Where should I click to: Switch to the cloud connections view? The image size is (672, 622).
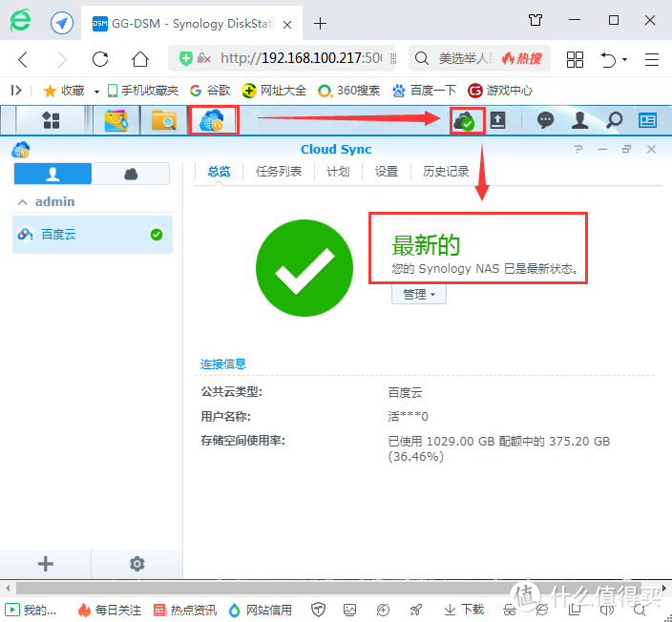click(x=131, y=174)
